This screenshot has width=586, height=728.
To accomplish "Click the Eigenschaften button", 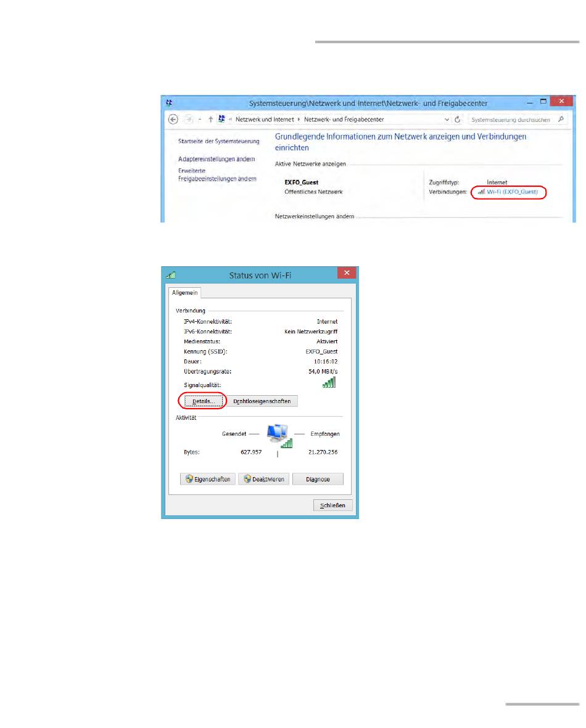I will 208,479.
